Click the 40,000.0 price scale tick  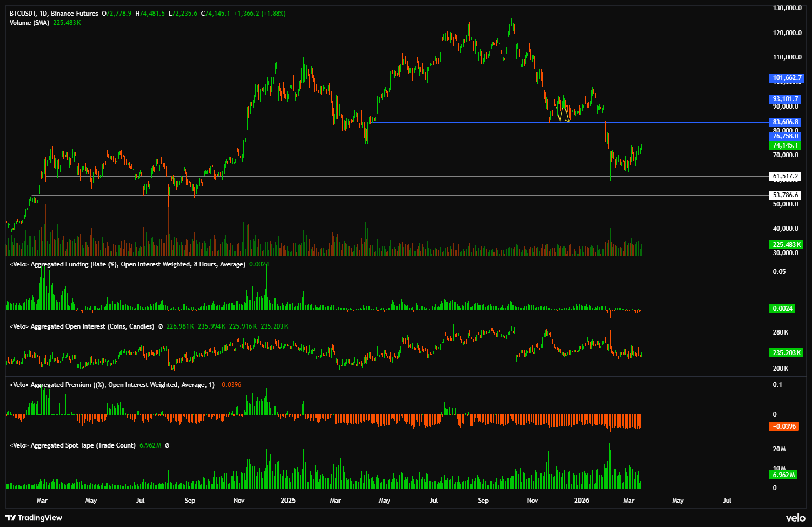click(786, 229)
